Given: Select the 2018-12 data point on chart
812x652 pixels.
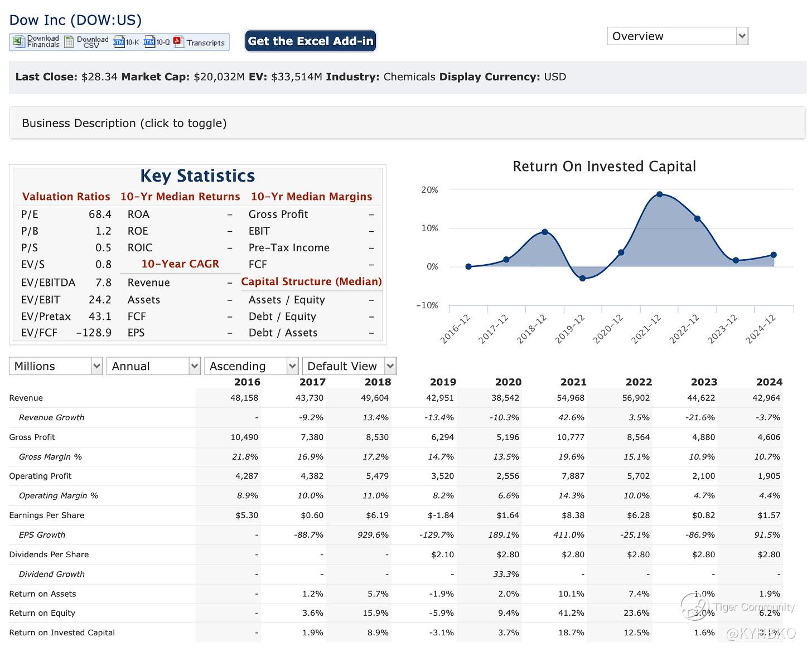Looking at the screenshot, I should 545,232.
